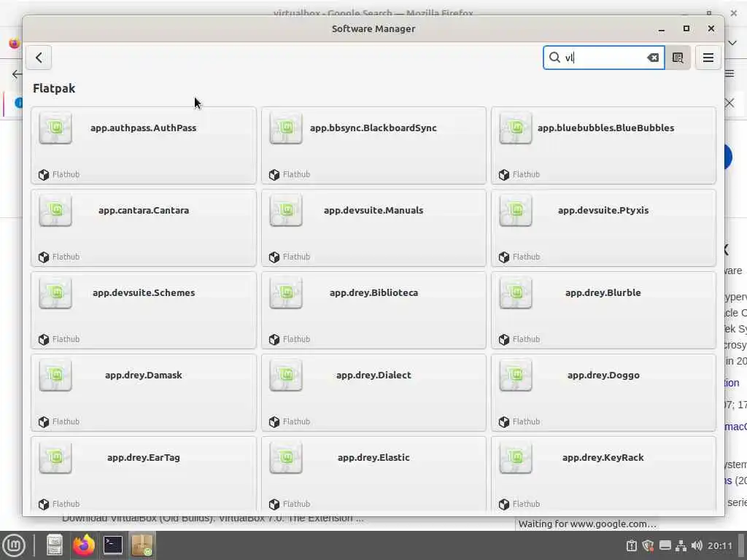
Task: Open the Linux Mint start menu
Action: tap(14, 545)
